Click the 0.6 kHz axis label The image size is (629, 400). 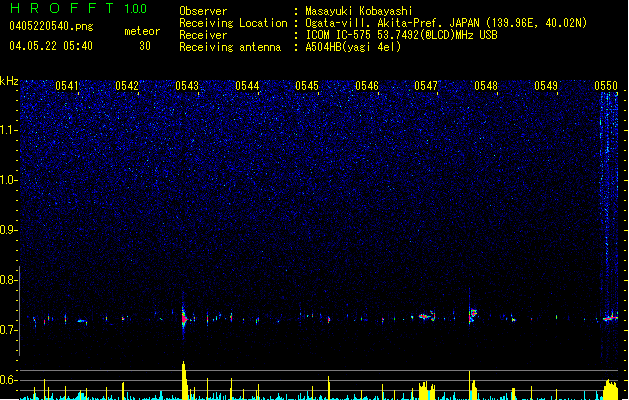(9, 380)
